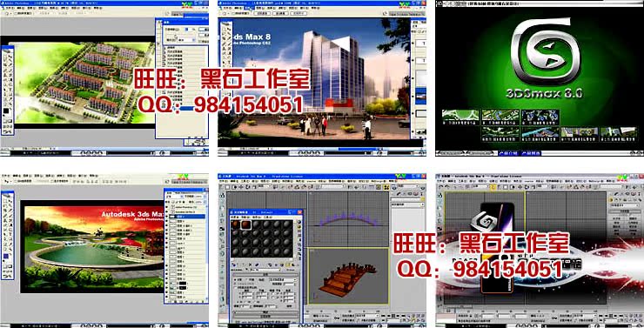Click the blue foreground color swatch in toolbox
Viewport: 644px width, 328px height.
[6, 257]
